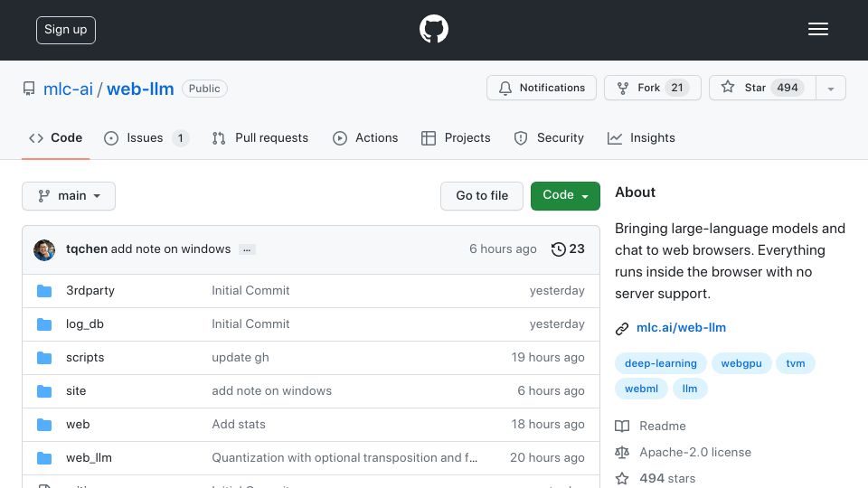Click the fork icon in Fork button

623,88
